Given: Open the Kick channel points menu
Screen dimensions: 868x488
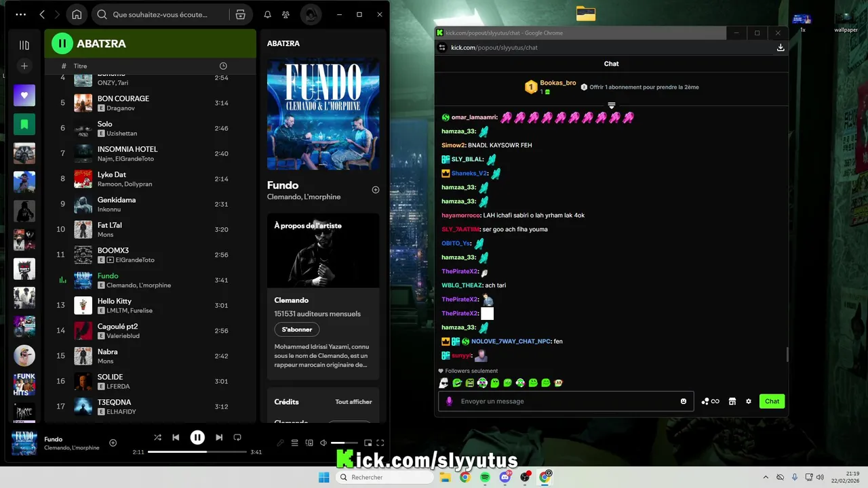Looking at the screenshot, I should [710, 401].
